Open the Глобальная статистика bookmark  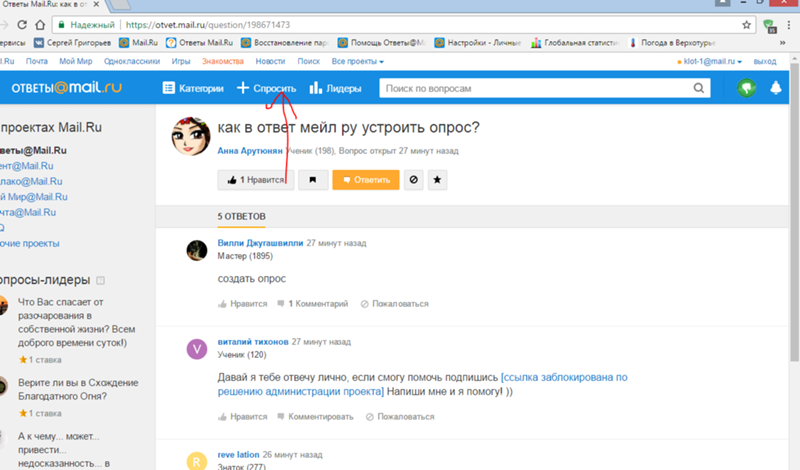click(x=575, y=43)
